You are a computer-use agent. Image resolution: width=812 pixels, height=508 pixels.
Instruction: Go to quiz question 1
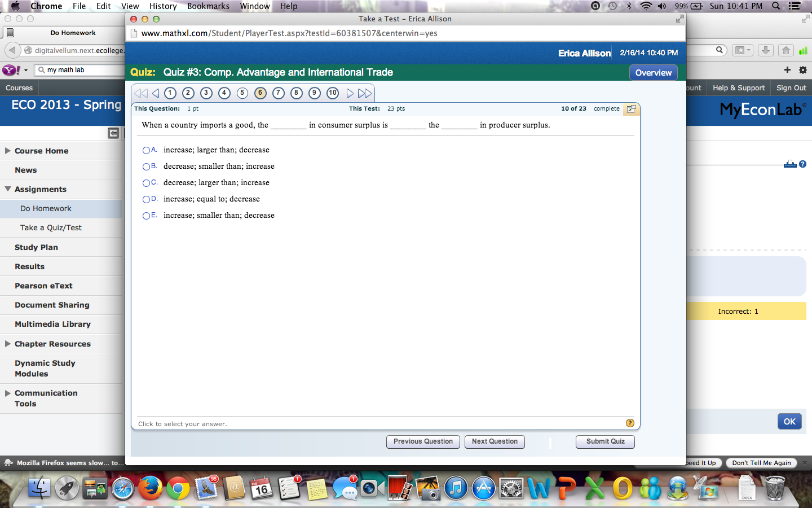(x=170, y=93)
